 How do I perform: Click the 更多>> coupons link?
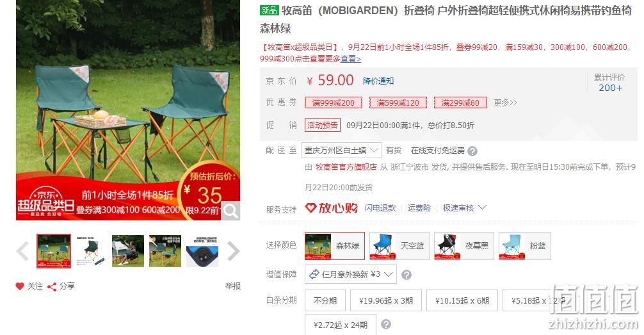point(505,102)
